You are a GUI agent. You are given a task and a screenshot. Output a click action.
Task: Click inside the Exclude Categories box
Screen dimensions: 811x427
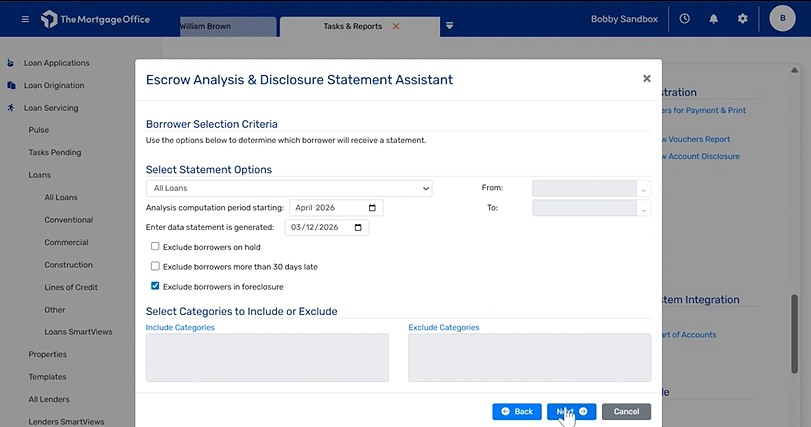coord(530,358)
